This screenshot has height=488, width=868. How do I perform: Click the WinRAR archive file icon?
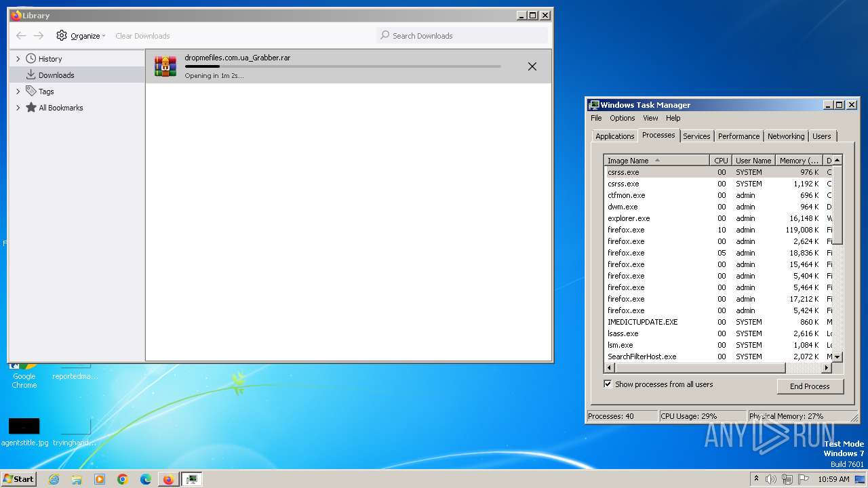[x=165, y=66]
